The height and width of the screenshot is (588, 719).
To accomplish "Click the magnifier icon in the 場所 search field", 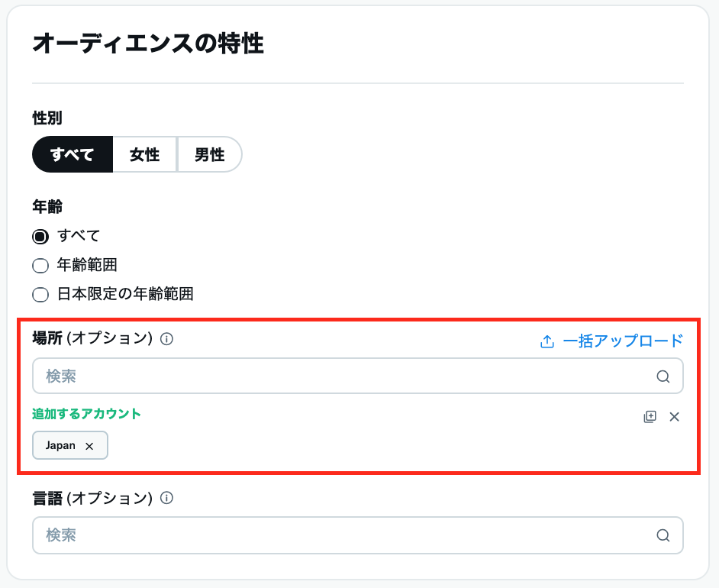I will tap(663, 376).
